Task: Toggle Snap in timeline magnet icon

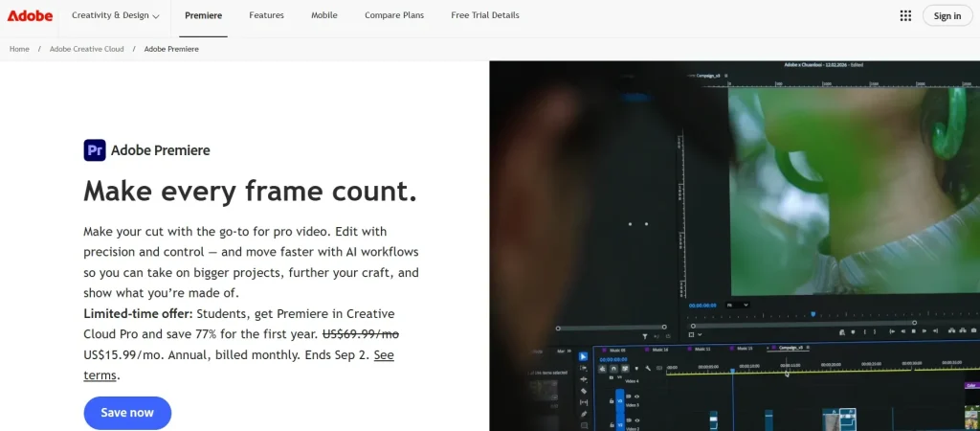Action: [x=613, y=369]
